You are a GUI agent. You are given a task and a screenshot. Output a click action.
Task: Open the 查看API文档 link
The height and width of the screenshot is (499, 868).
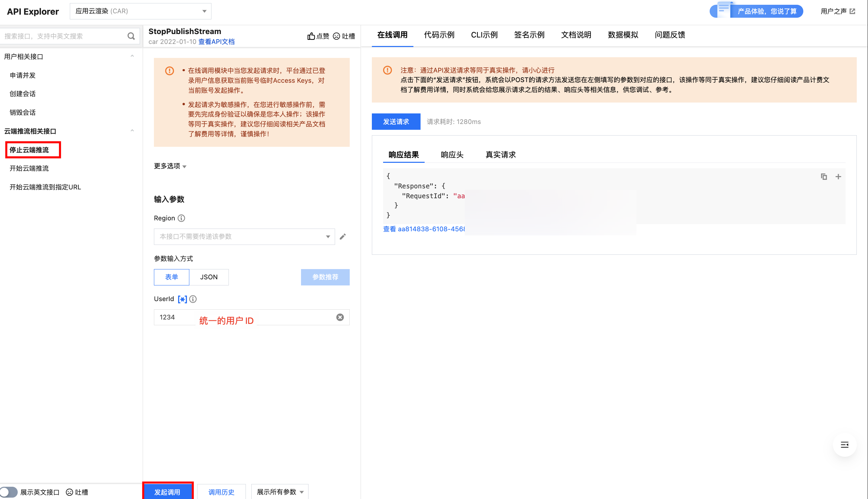coord(217,42)
